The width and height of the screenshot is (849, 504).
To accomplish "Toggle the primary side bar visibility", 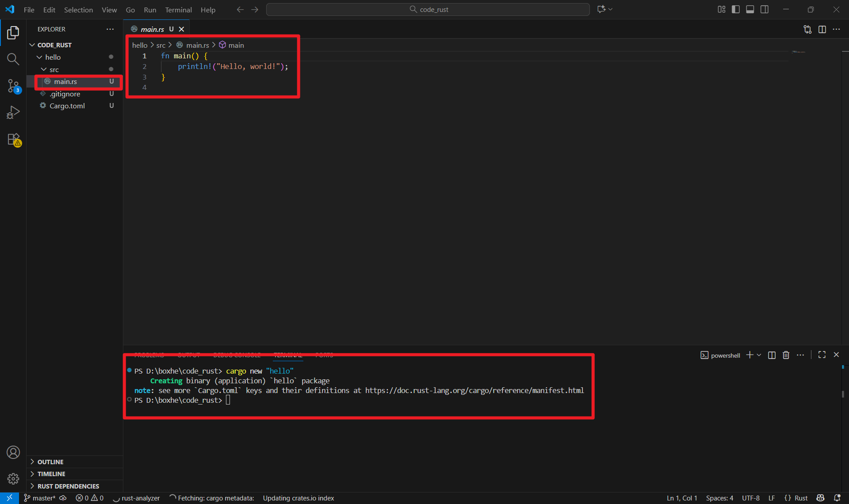I will 736,9.
